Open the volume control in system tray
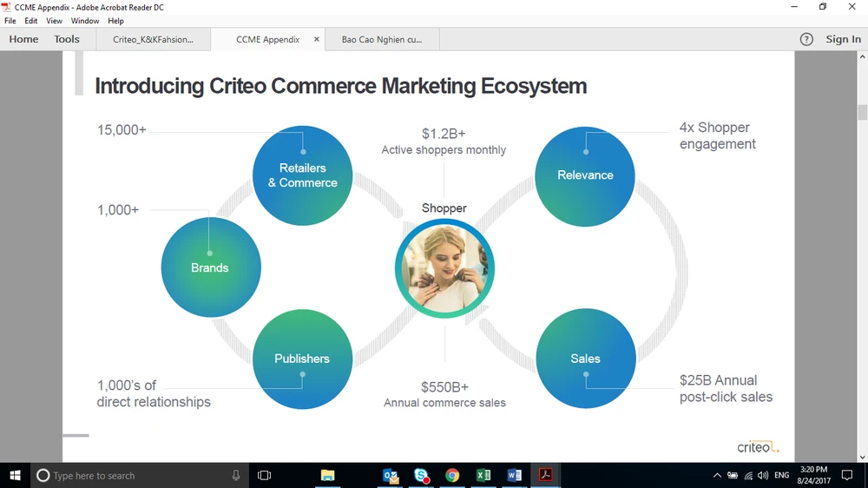Viewport: 868px width, 488px height. [763, 476]
